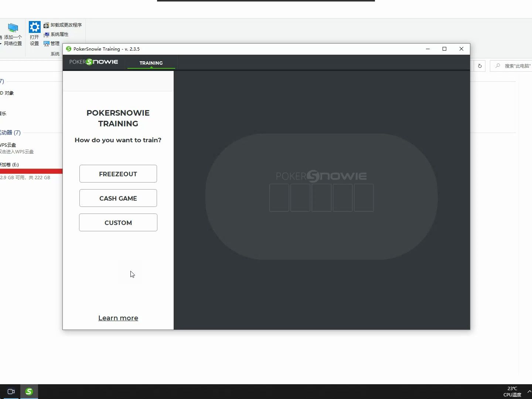The width and height of the screenshot is (532, 399).
Task: Show hidden system tray icons
Action: (x=529, y=392)
